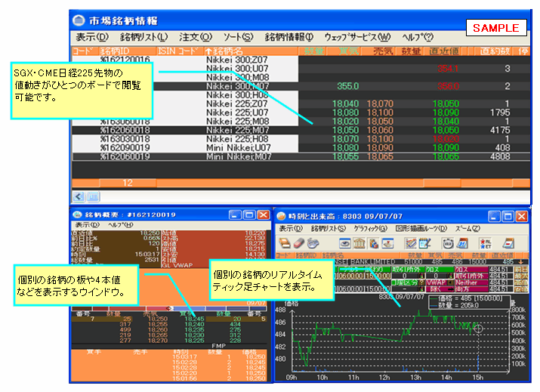Screen dimensions: 540x392
Task: Click the notepad with pencil icon
Action: (x=424, y=243)
